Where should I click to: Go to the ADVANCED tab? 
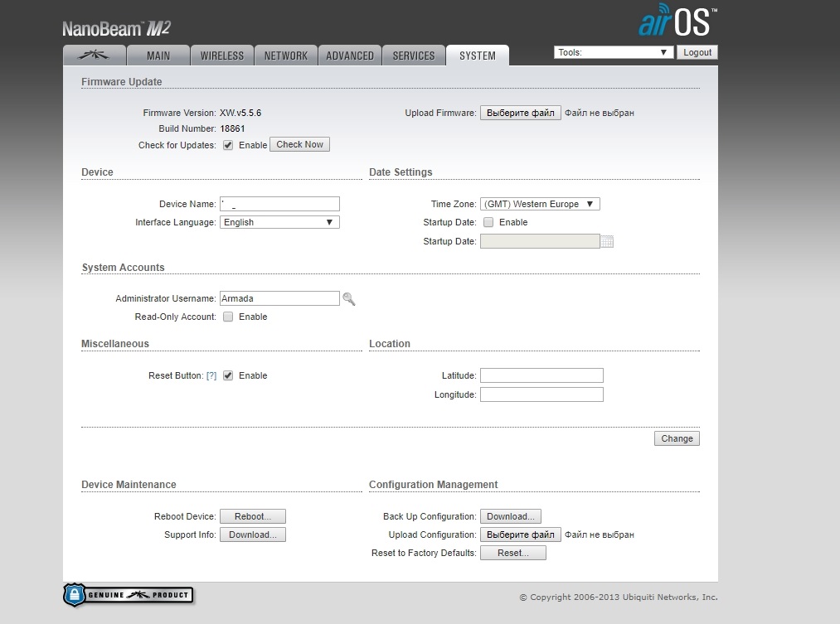click(x=350, y=56)
